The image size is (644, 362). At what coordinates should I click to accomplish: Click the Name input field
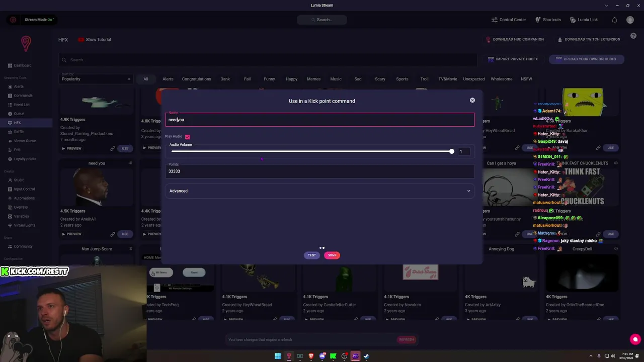tap(320, 120)
